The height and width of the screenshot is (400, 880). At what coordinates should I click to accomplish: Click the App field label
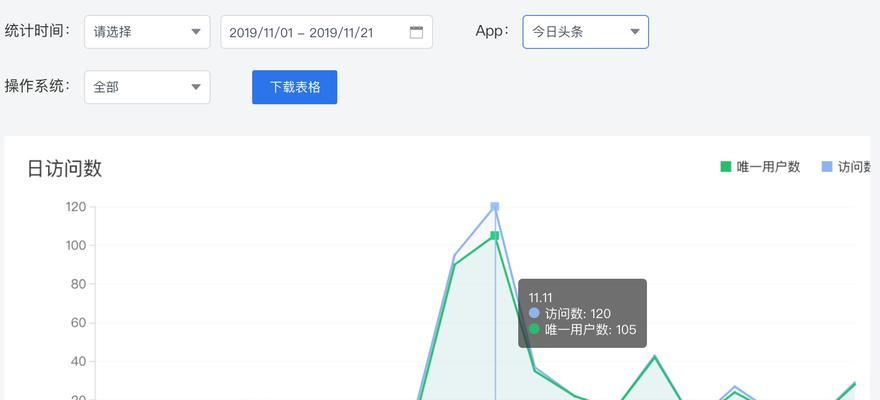pyautogui.click(x=492, y=31)
